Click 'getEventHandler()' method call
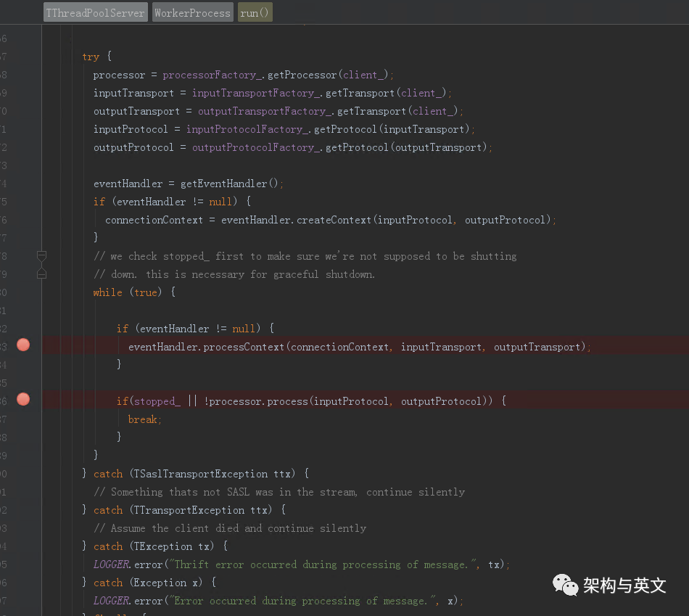The width and height of the screenshot is (689, 616). [x=229, y=184]
